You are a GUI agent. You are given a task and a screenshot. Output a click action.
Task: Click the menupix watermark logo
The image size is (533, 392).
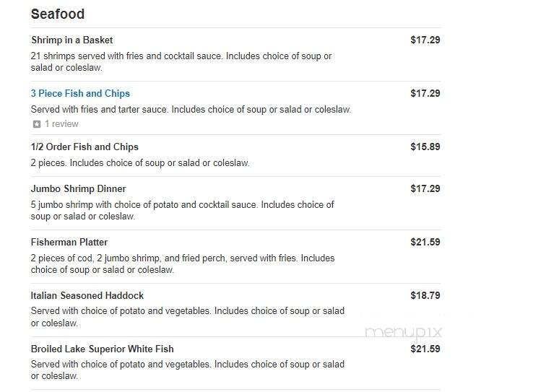403,333
